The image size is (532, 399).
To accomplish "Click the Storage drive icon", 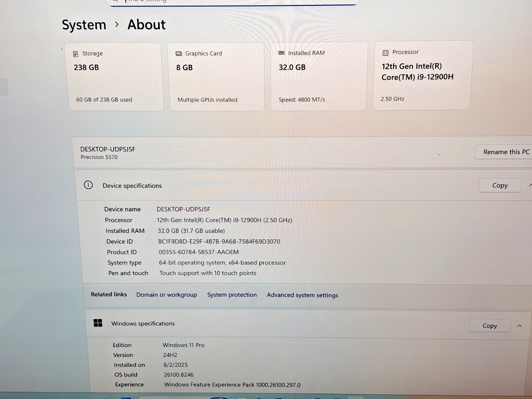I will pos(76,54).
